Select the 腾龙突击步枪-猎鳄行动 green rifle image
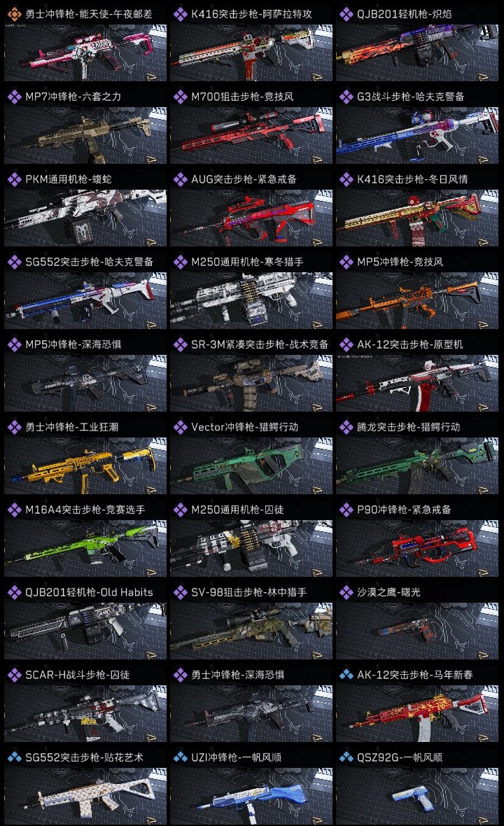Image resolution: width=504 pixels, height=826 pixels. [x=417, y=465]
